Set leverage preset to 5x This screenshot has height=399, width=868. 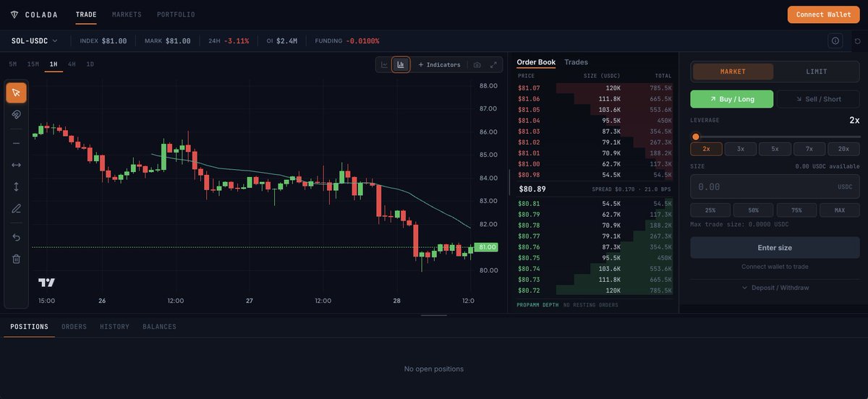click(775, 149)
